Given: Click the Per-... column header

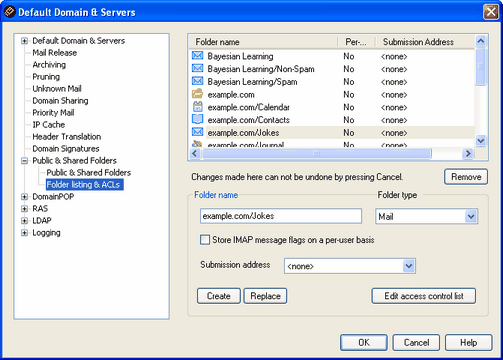Looking at the screenshot, I should point(356,42).
